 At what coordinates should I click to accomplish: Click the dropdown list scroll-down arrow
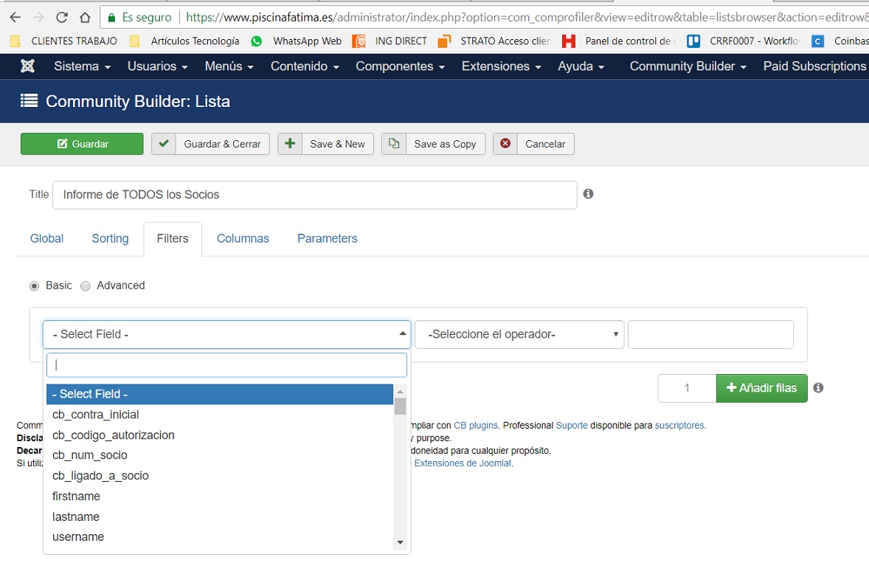pyautogui.click(x=400, y=542)
